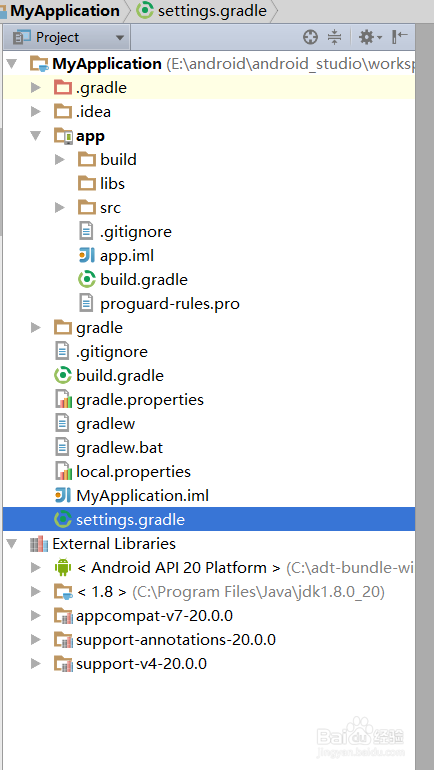Click the gradlew.bat file icon
The width and height of the screenshot is (434, 770).
pos(62,448)
